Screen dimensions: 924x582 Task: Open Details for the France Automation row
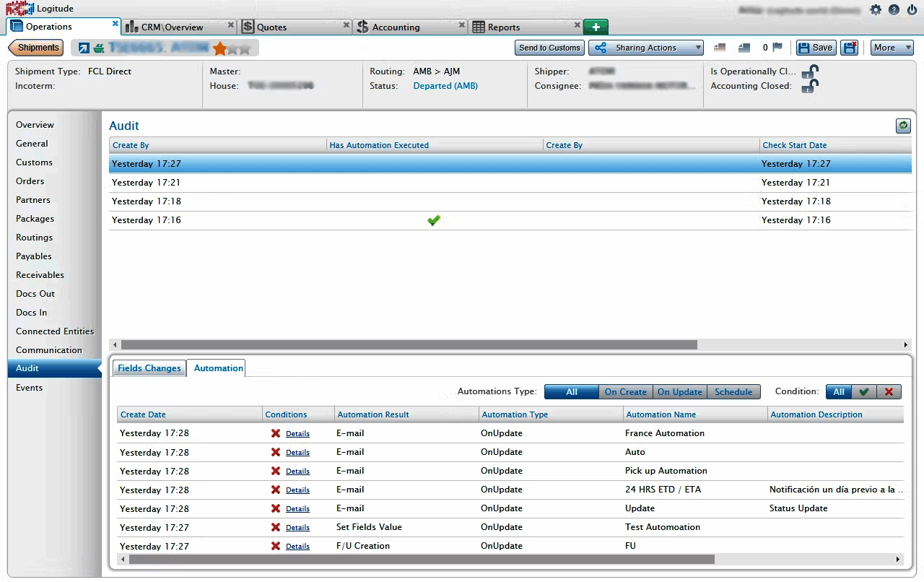point(297,433)
